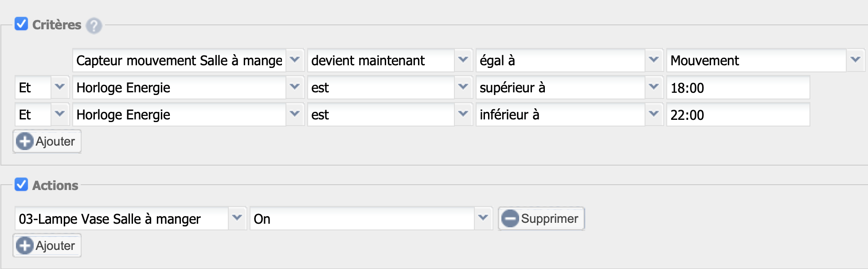Expand the 'devient maintenant' dropdown
This screenshot has width=868, height=269.
pos(390,60)
